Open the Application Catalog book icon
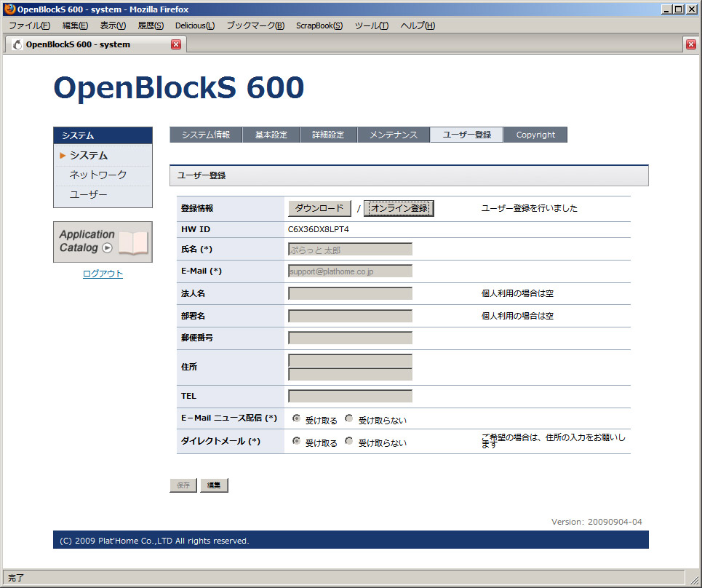 click(133, 243)
